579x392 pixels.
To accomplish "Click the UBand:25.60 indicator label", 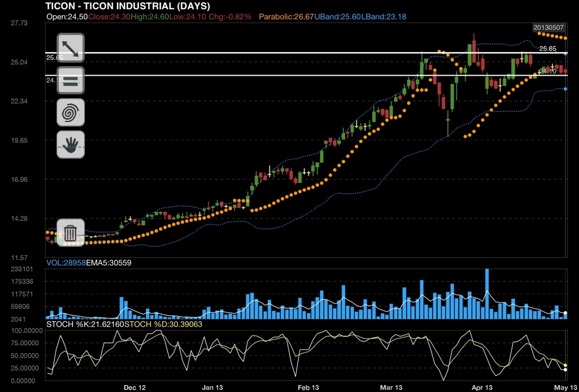I will (337, 16).
